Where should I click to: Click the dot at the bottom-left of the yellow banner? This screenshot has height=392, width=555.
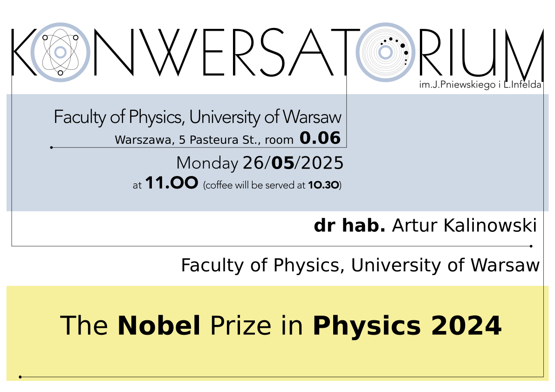point(20,376)
